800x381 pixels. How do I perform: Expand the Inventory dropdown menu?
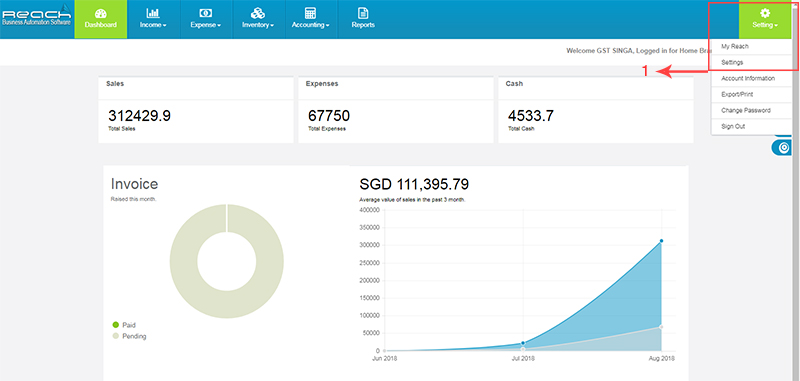click(x=258, y=24)
